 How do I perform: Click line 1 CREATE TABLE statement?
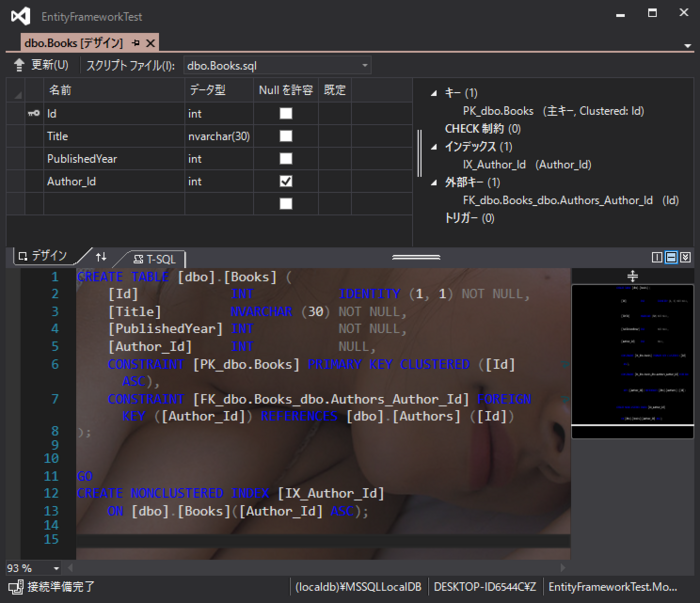coord(184,277)
